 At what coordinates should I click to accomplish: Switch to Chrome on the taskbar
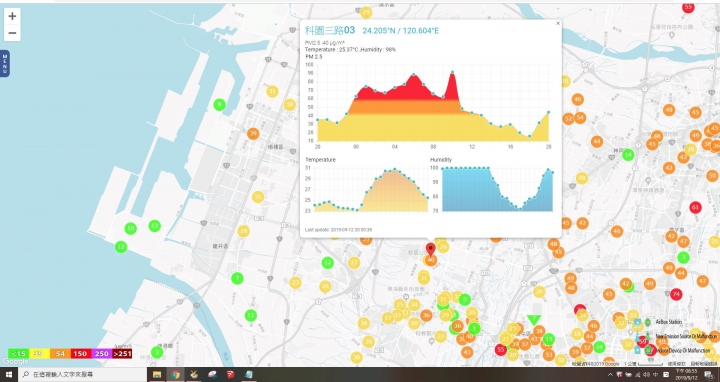[175, 374]
